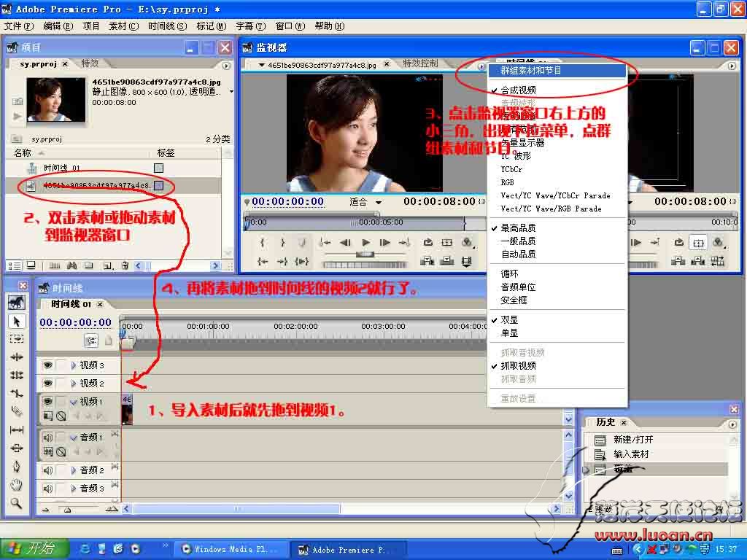Screen dimensions: 747x560
Task: Toggle lock box of 视频 3 track
Action: coord(61,365)
